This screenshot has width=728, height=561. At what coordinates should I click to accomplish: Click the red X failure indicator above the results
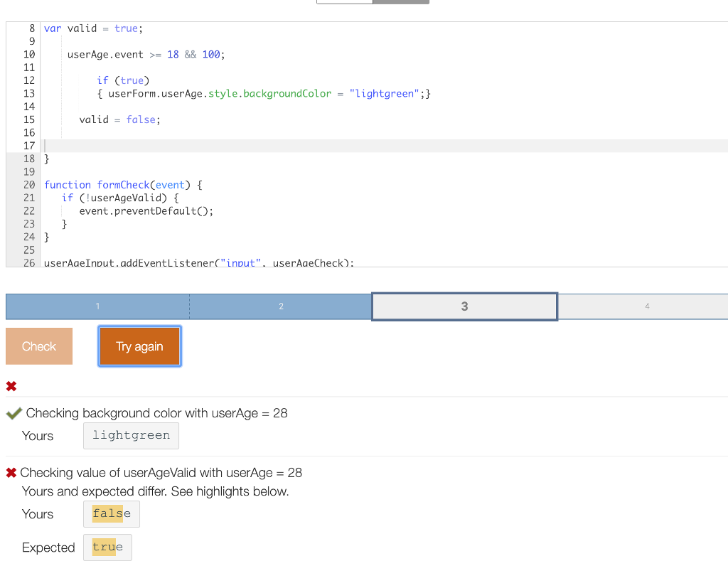tap(11, 386)
